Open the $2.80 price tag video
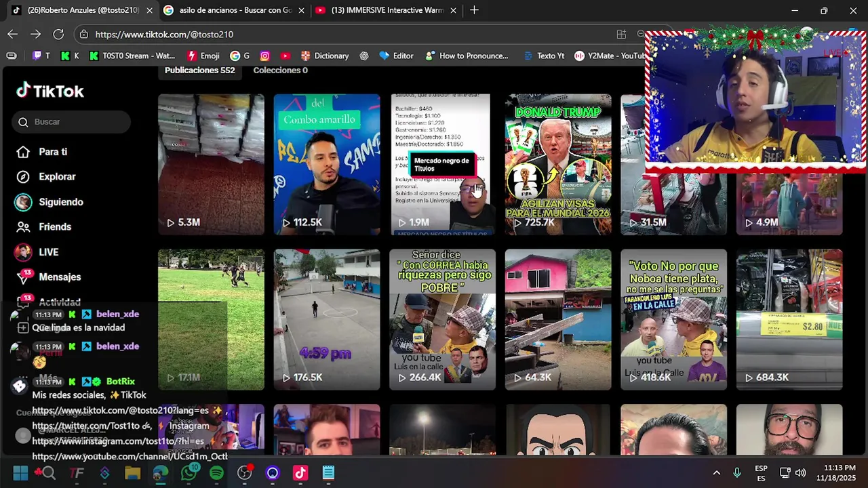Image resolution: width=868 pixels, height=488 pixels. [x=789, y=319]
